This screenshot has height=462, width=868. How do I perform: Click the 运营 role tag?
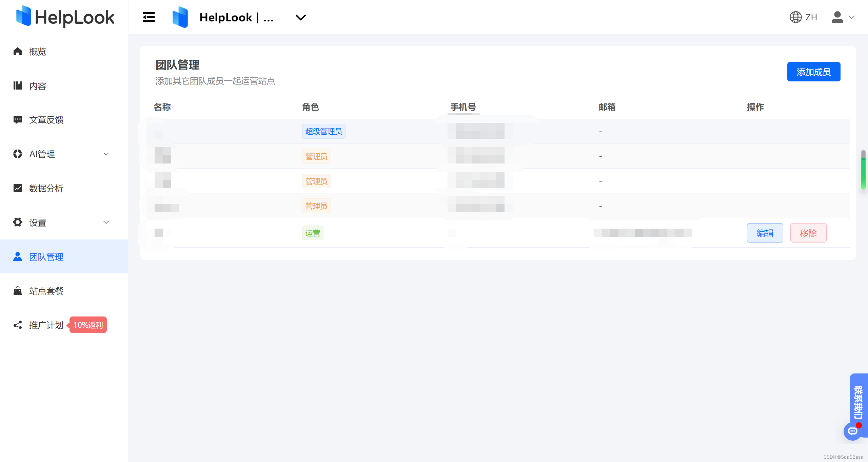(313, 233)
